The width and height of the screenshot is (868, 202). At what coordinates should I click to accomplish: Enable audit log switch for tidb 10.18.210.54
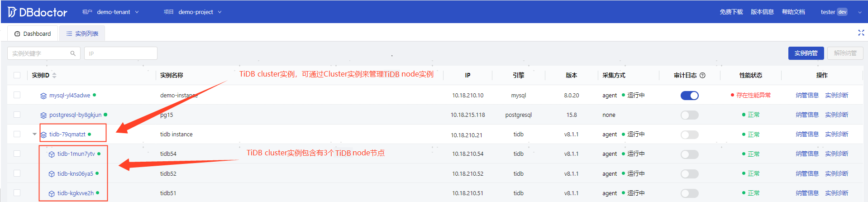689,154
